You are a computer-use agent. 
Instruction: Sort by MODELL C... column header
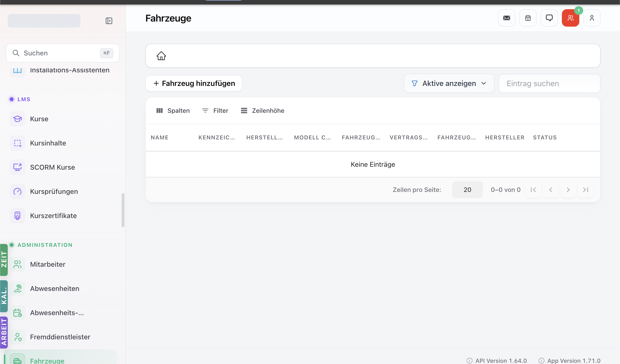312,137
